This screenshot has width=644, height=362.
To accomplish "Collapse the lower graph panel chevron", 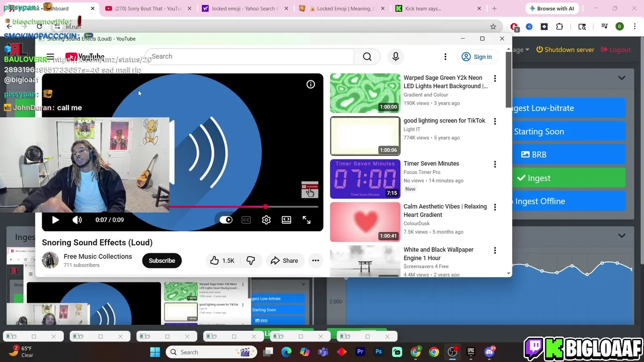I will [622, 236].
